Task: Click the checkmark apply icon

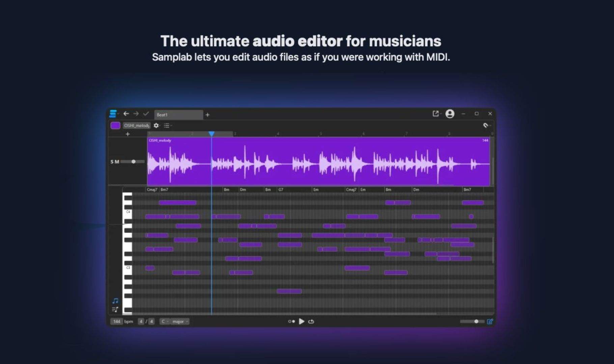Action: tap(146, 114)
